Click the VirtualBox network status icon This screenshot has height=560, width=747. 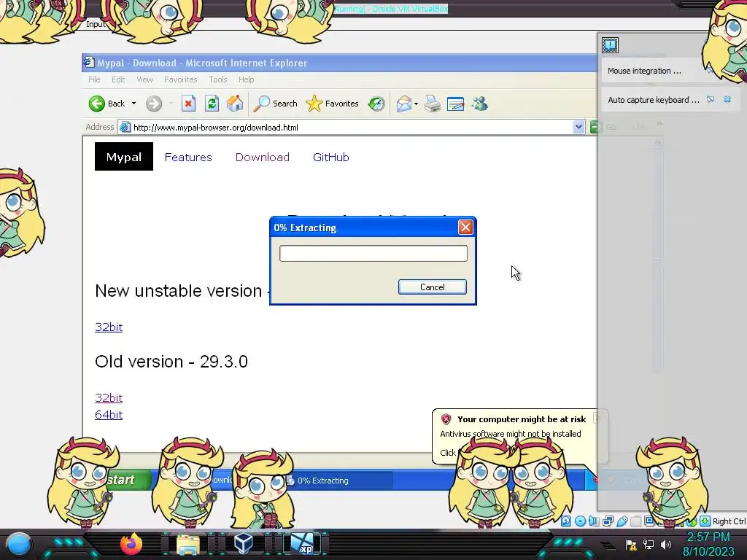point(608,521)
